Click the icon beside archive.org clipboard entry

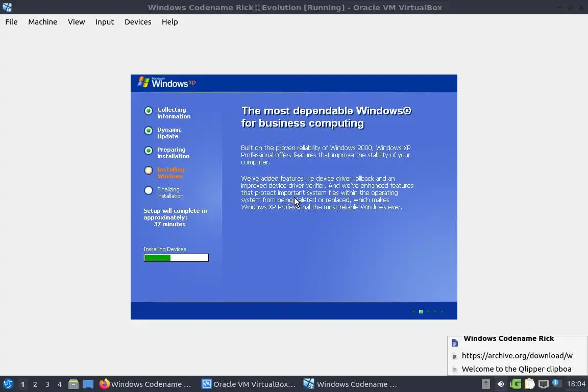click(454, 356)
